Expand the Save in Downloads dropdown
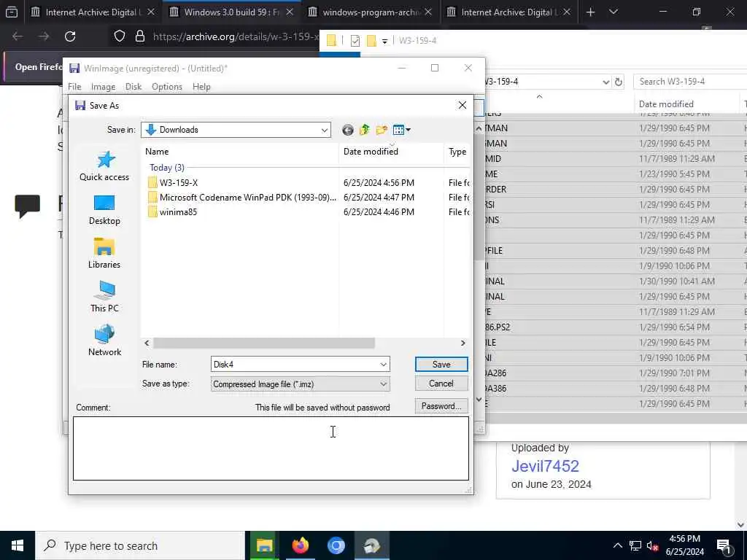Image resolution: width=747 pixels, height=560 pixels. pyautogui.click(x=325, y=130)
